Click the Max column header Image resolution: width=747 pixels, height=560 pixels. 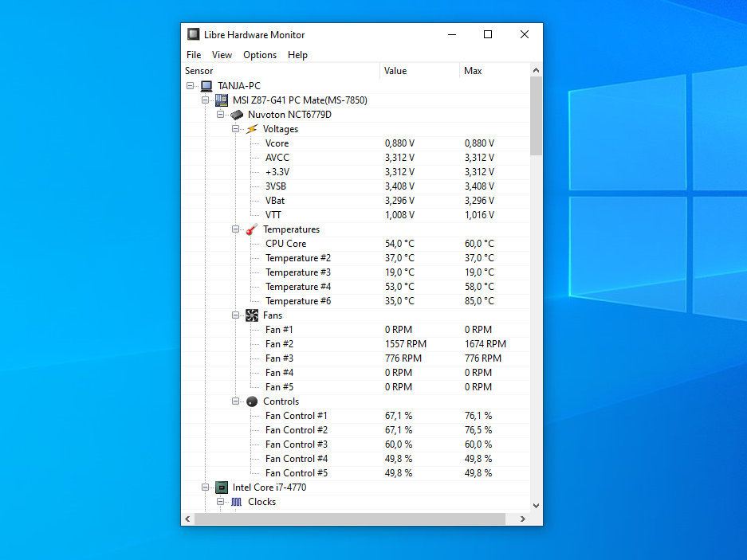click(x=473, y=70)
